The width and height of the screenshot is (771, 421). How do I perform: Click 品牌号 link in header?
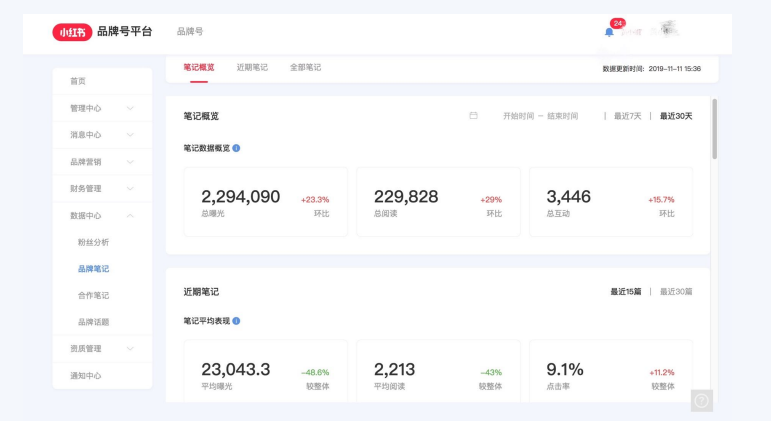click(x=190, y=31)
